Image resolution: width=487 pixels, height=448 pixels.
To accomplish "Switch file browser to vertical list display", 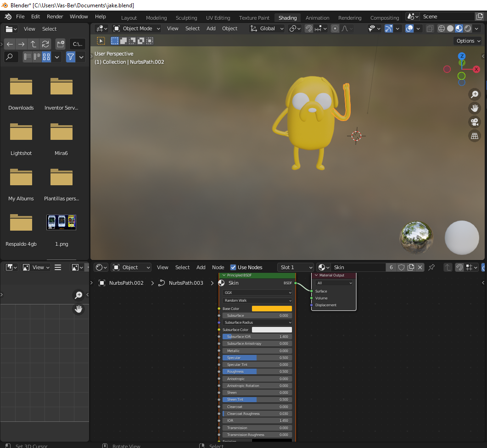I will coord(28,57).
